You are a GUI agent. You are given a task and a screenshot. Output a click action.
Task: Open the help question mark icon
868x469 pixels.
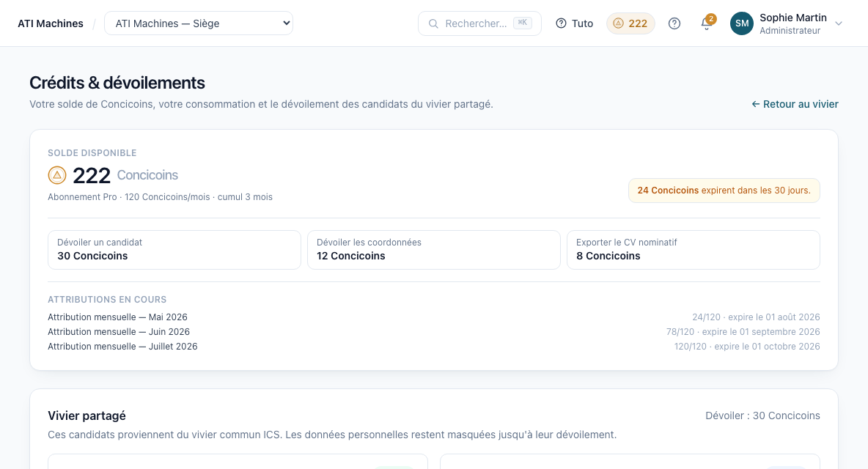pyautogui.click(x=674, y=23)
